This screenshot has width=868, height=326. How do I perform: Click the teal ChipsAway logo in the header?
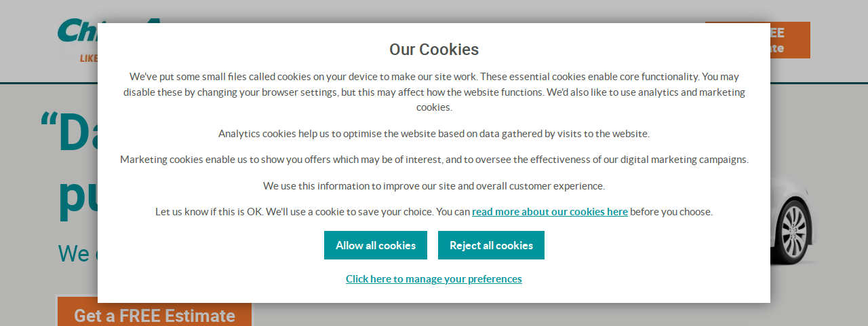click(x=77, y=31)
